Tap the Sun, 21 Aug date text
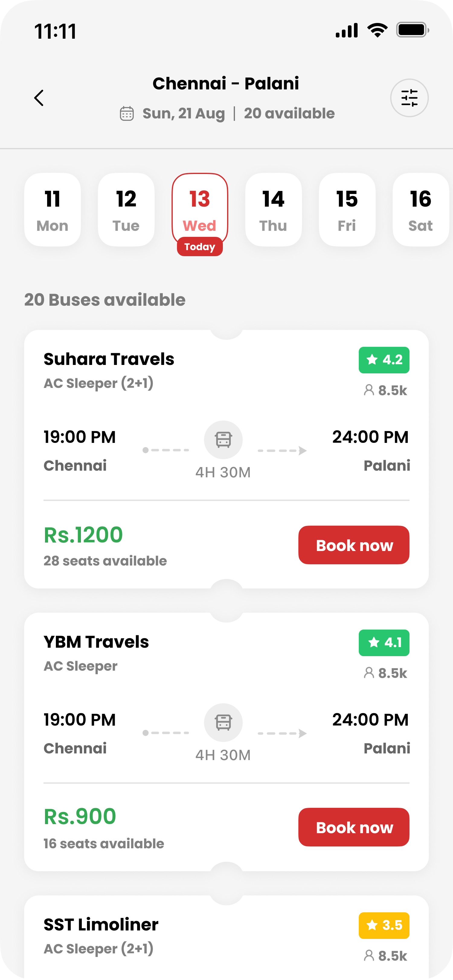Viewport: 453px width, 980px height. point(184,113)
